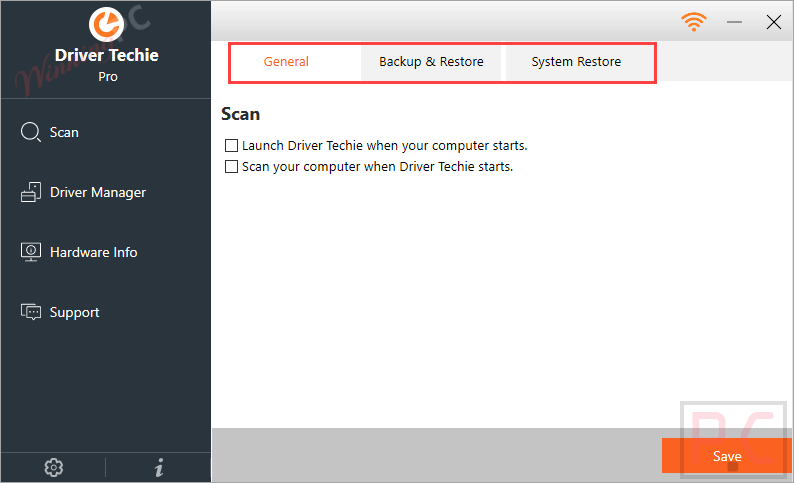794x483 pixels.
Task: Close the Driver Techie window
Action: click(774, 22)
